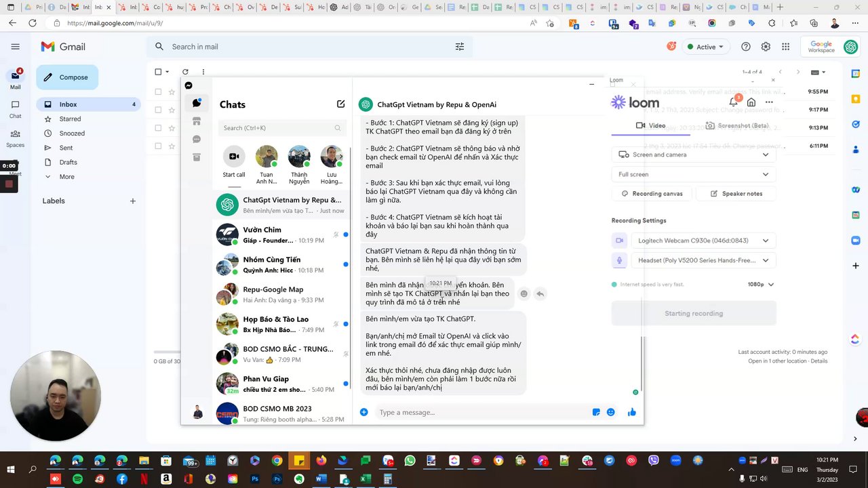The image size is (868, 488).
Task: Start a new Messenger message
Action: pos(340,104)
